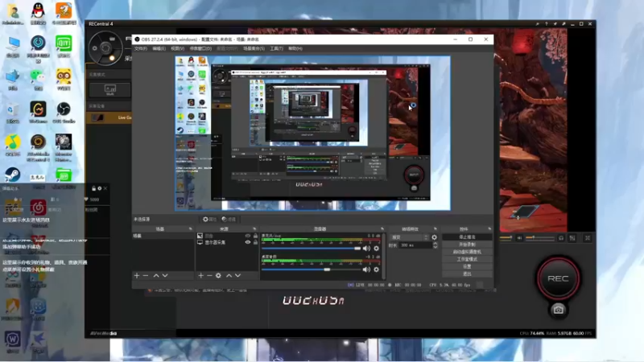Viewport: 644px width, 362px height.
Task: Open source 属性 button above the docks
Action: (x=209, y=219)
